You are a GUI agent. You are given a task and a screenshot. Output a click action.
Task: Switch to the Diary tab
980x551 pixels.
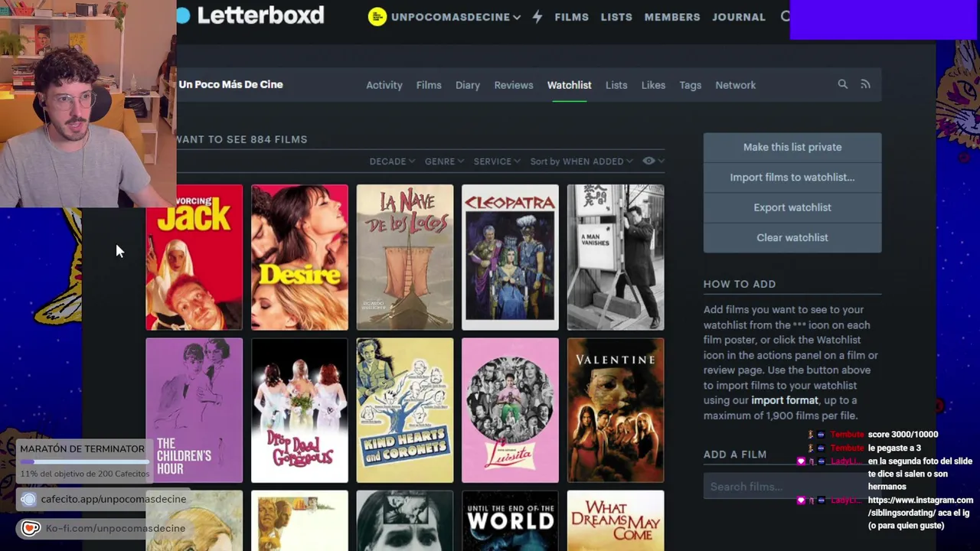pyautogui.click(x=468, y=85)
